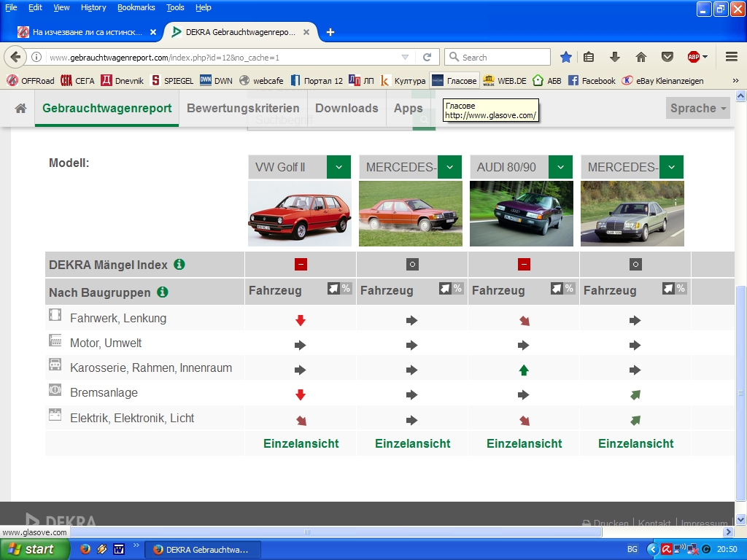Click the red minus index icon for VW Golf II
This screenshot has height=560, width=747.
[301, 264]
